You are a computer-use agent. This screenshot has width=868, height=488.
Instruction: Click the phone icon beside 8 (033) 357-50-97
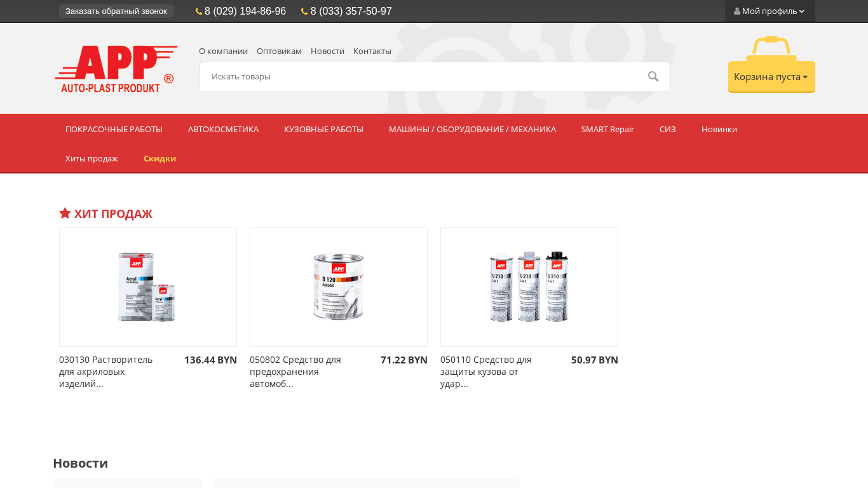click(x=304, y=11)
